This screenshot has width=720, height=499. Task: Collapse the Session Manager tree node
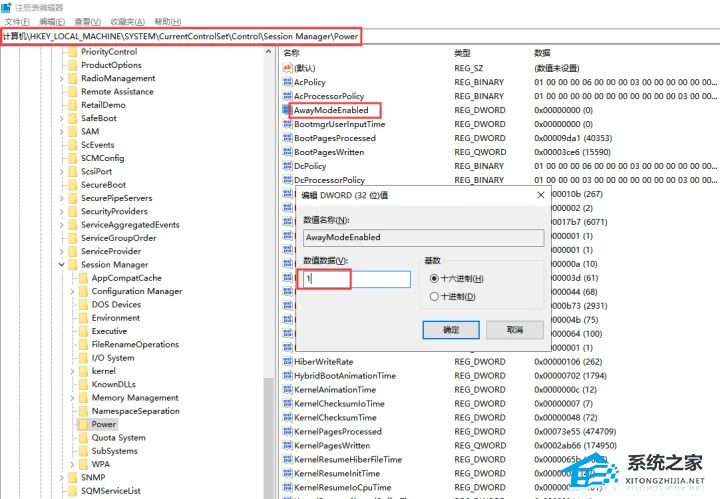(62, 264)
